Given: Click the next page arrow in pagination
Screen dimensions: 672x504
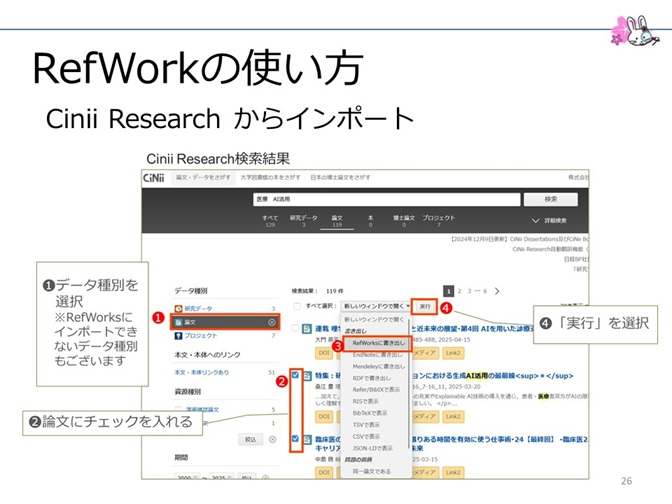Looking at the screenshot, I should (499, 290).
